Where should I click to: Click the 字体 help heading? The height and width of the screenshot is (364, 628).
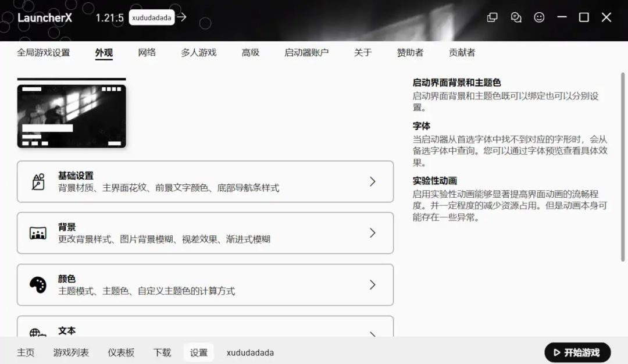point(422,126)
